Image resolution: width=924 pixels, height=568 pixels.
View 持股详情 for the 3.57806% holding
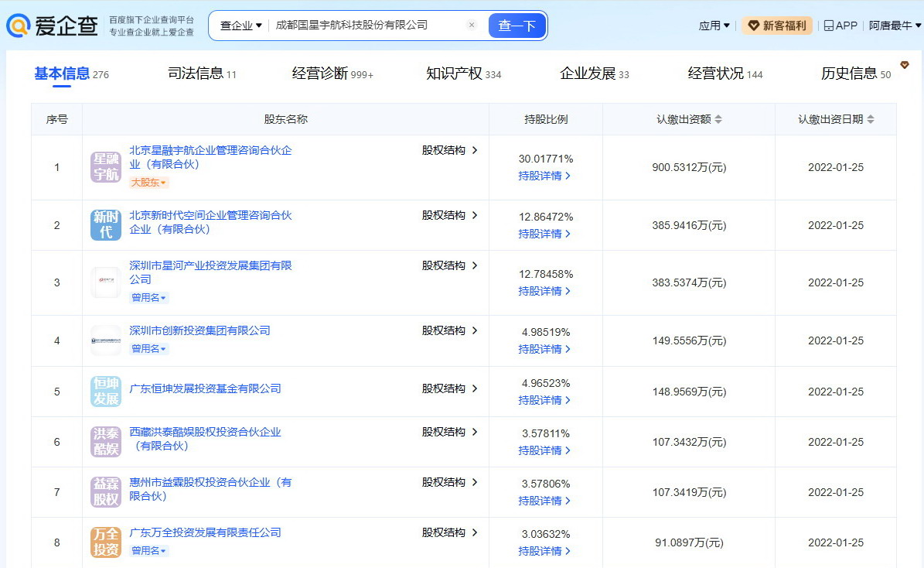pyautogui.click(x=544, y=501)
